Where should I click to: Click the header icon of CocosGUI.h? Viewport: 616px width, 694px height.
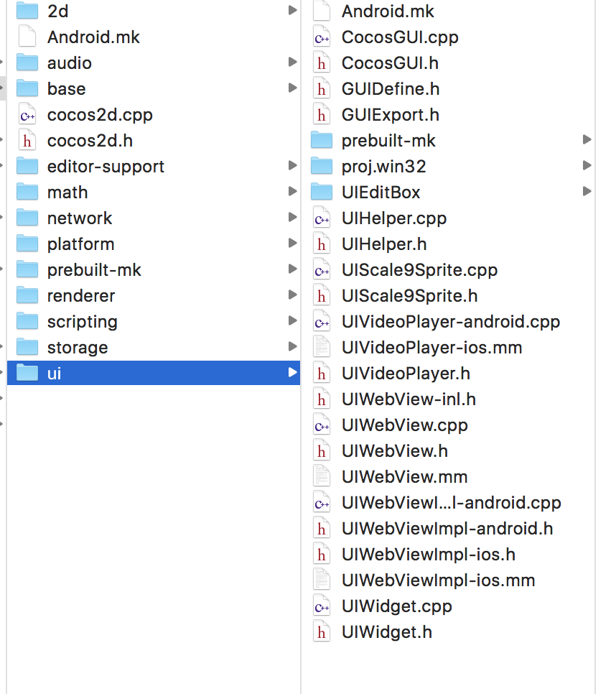322,63
